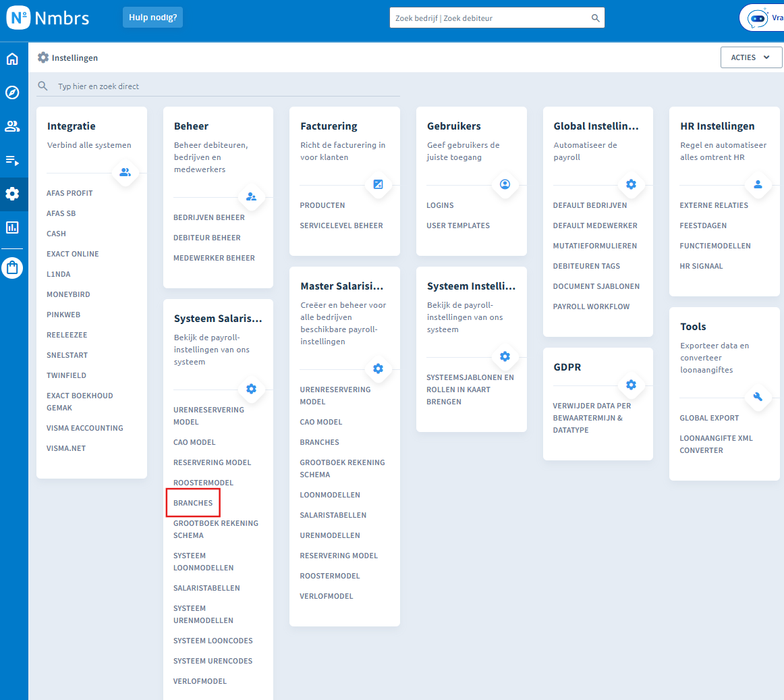Click the gear icon beside the Instellingen title
The height and width of the screenshot is (700, 784).
[43, 57]
